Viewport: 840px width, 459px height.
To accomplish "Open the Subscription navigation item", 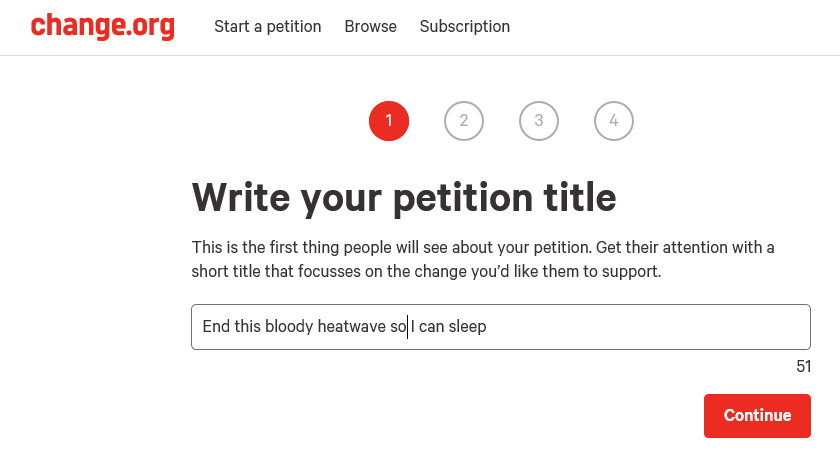I will click(x=465, y=26).
